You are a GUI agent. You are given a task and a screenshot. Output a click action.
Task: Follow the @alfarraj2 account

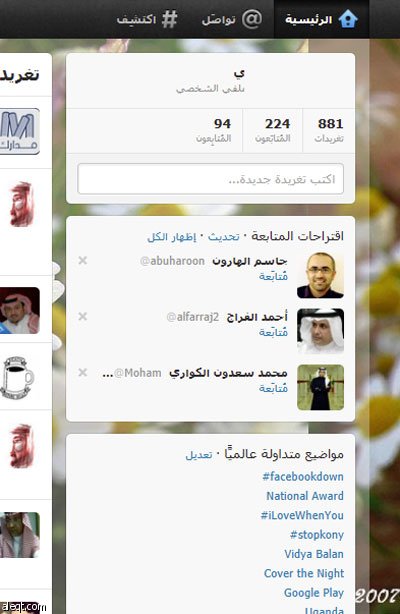[x=273, y=332]
